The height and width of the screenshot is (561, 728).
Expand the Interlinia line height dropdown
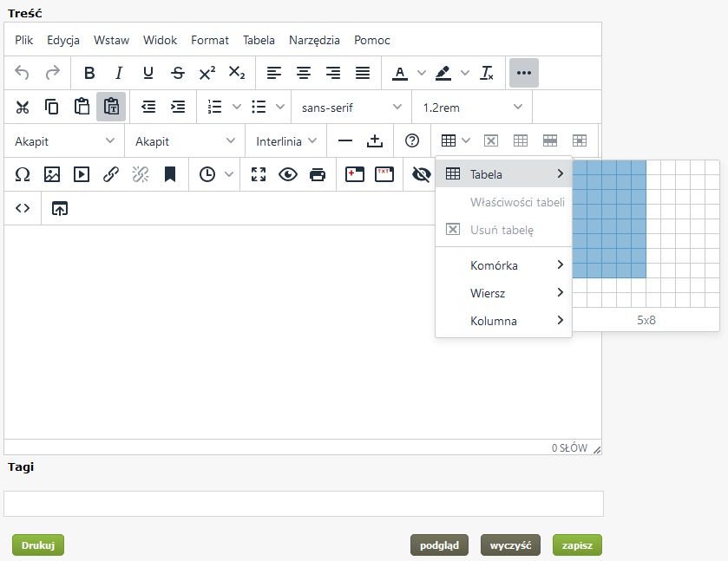tap(286, 140)
